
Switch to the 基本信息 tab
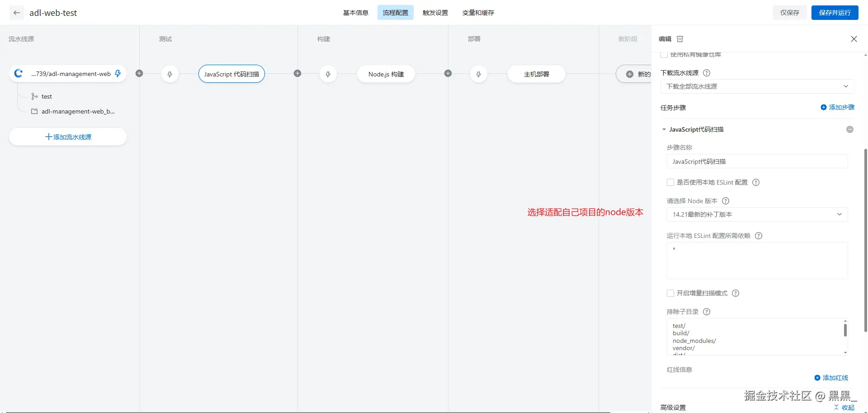click(356, 13)
